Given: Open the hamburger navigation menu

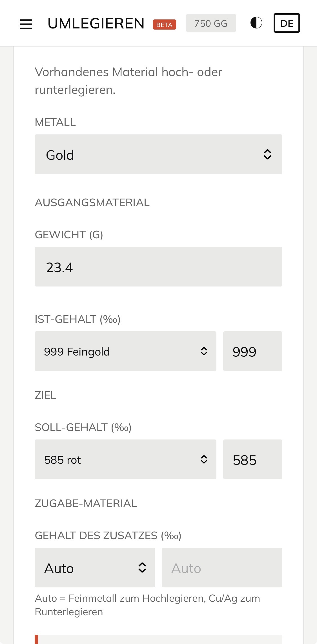Looking at the screenshot, I should point(26,24).
